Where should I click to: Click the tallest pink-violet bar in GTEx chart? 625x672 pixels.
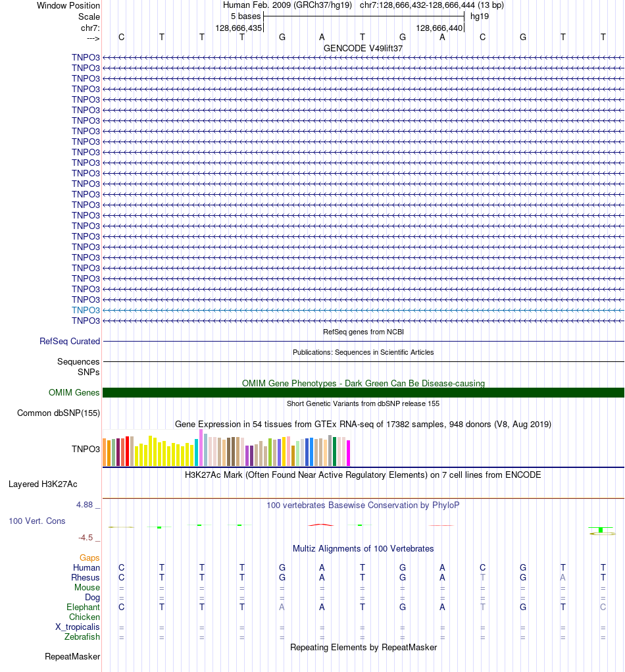(x=201, y=448)
